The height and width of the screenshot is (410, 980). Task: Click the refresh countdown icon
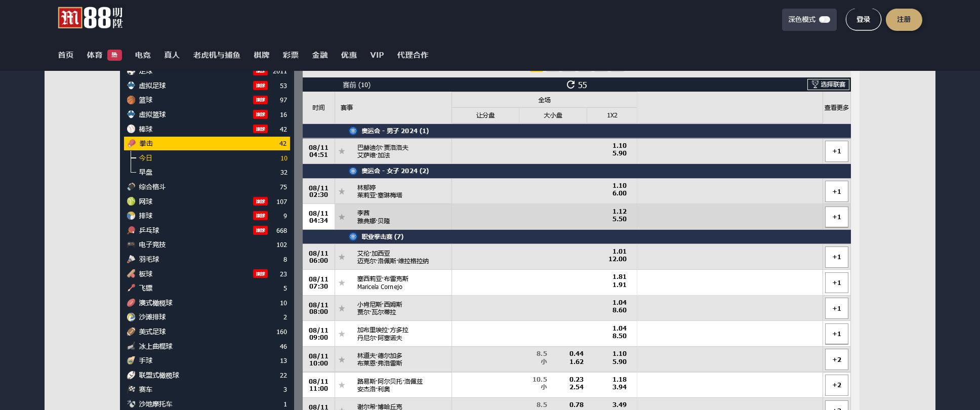[570, 85]
